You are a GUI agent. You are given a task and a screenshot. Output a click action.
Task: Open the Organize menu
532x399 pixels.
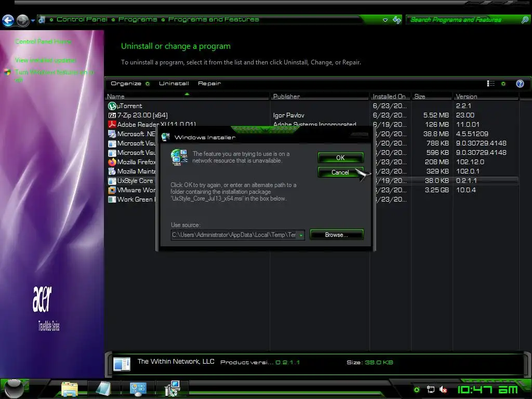130,84
